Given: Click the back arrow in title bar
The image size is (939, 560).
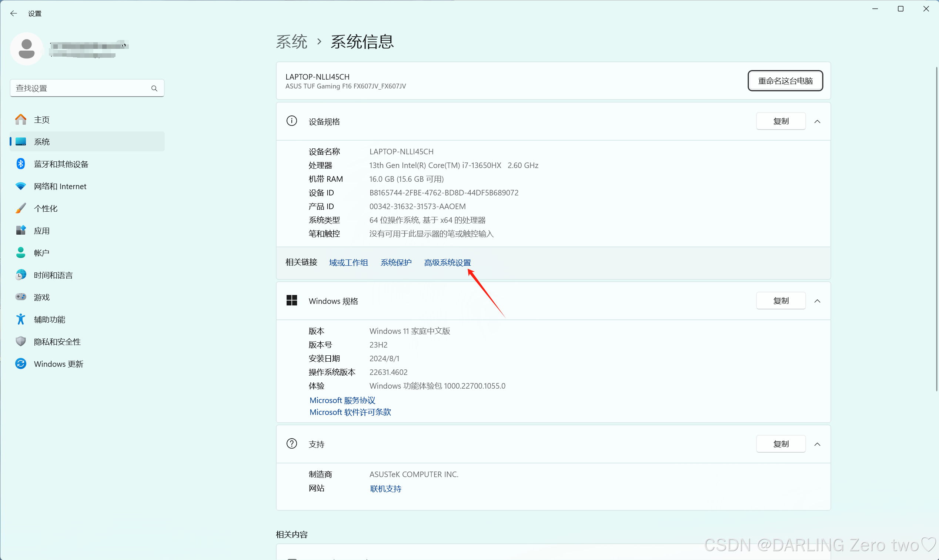Looking at the screenshot, I should pos(14,14).
